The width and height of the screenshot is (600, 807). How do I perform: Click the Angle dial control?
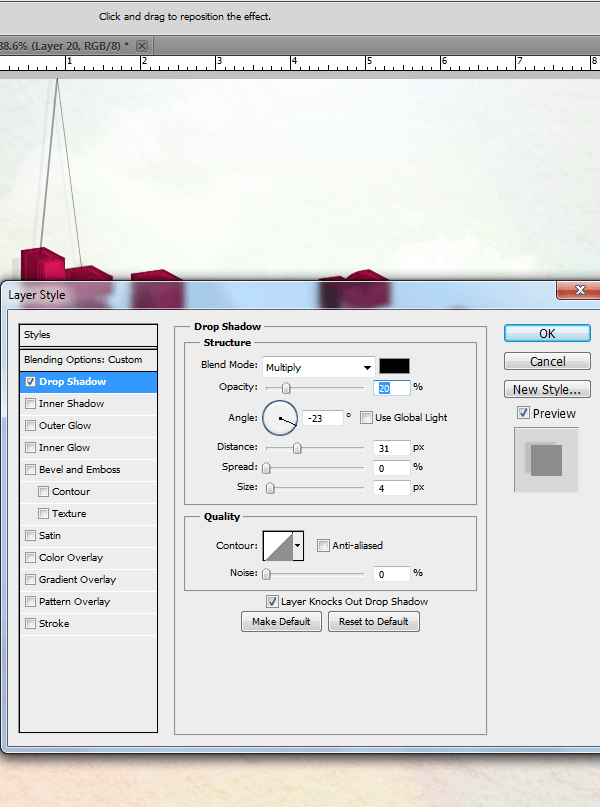click(280, 418)
